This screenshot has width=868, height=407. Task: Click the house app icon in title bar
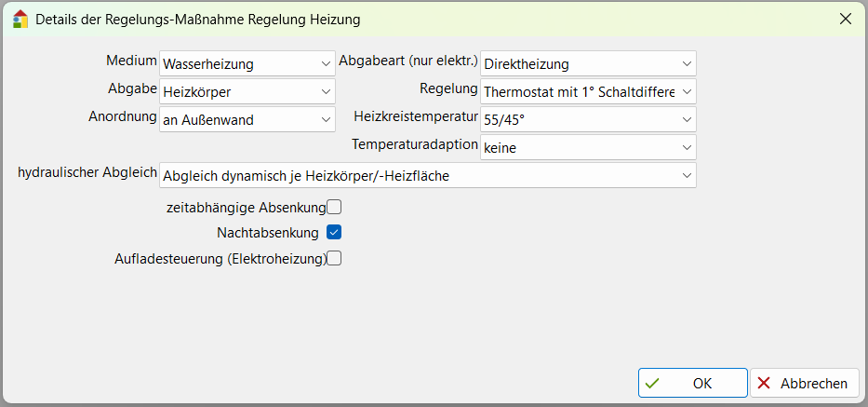coord(20,19)
